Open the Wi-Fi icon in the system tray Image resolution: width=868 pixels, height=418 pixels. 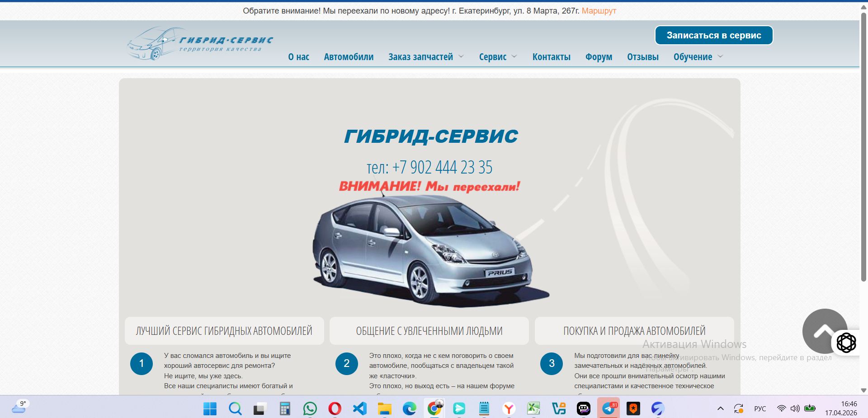tap(782, 409)
